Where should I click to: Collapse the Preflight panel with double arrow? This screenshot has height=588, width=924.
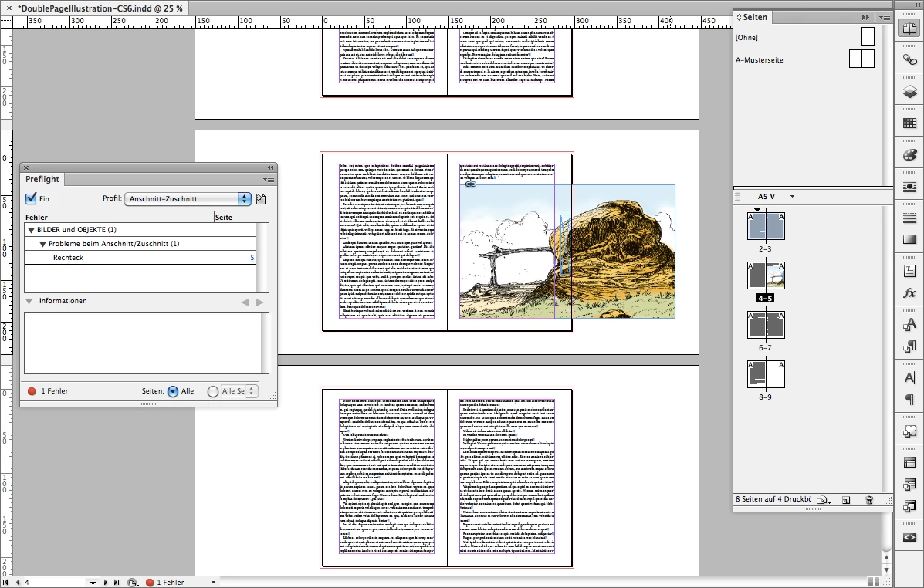[270, 168]
